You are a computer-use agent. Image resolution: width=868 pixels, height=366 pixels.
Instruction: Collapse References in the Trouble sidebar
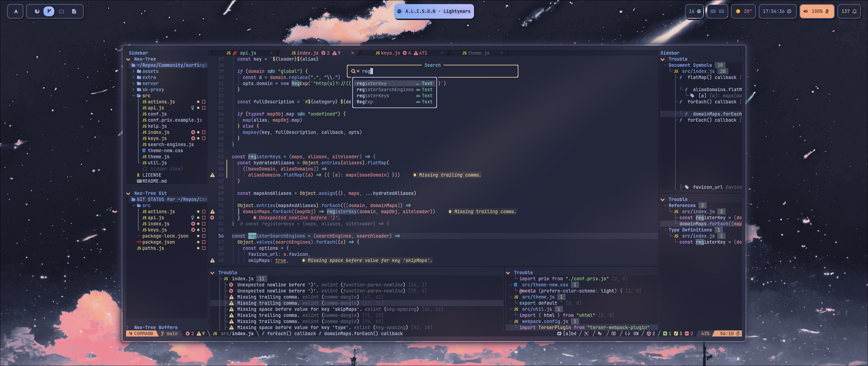tap(665, 205)
